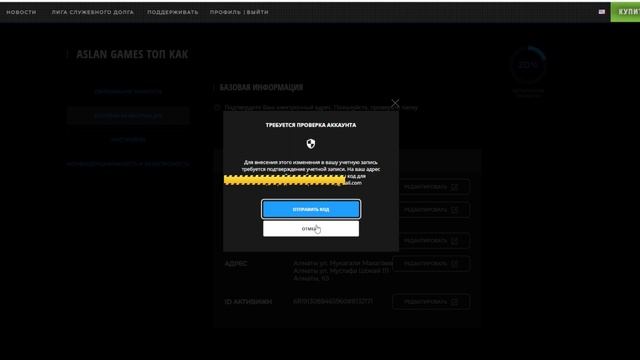Click the ID АКТИВИЖН field label
The width and height of the screenshot is (640, 360).
click(248, 302)
